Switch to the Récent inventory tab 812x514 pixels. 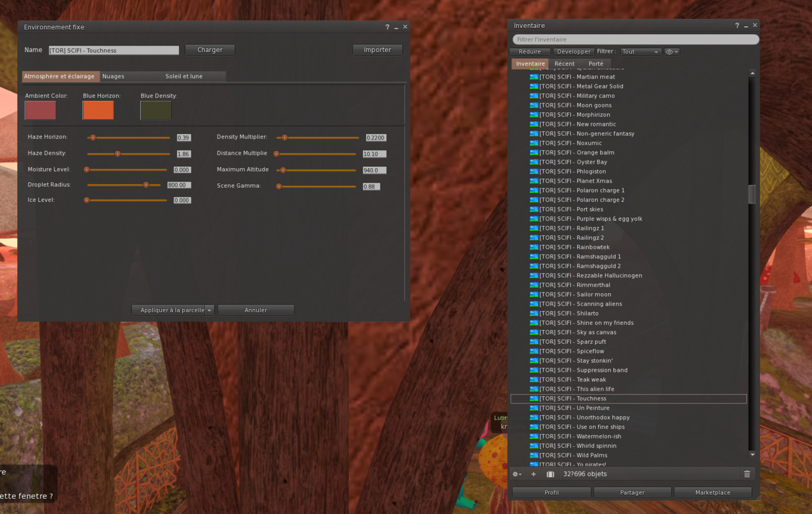point(564,63)
